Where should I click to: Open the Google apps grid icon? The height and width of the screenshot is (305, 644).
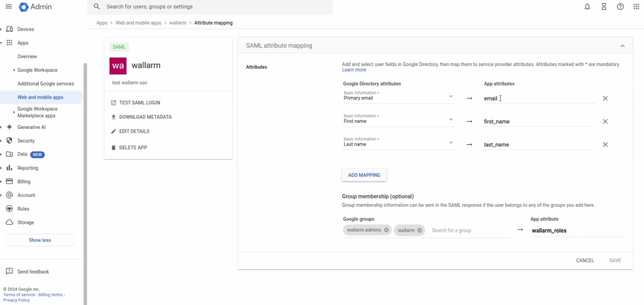637,7
